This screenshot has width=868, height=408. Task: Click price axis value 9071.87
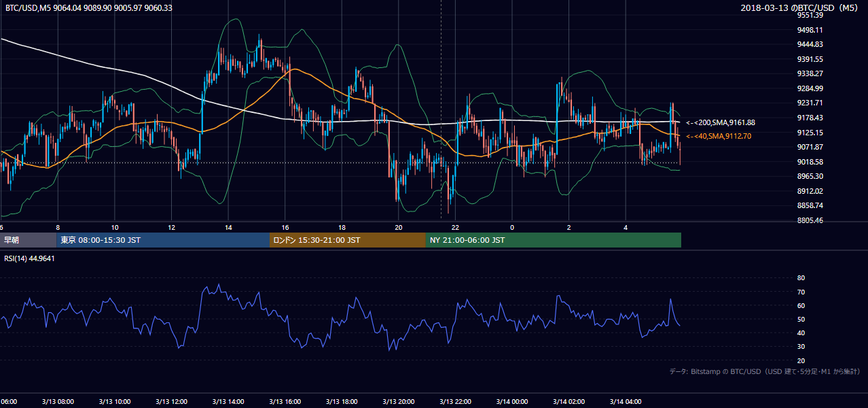point(810,147)
